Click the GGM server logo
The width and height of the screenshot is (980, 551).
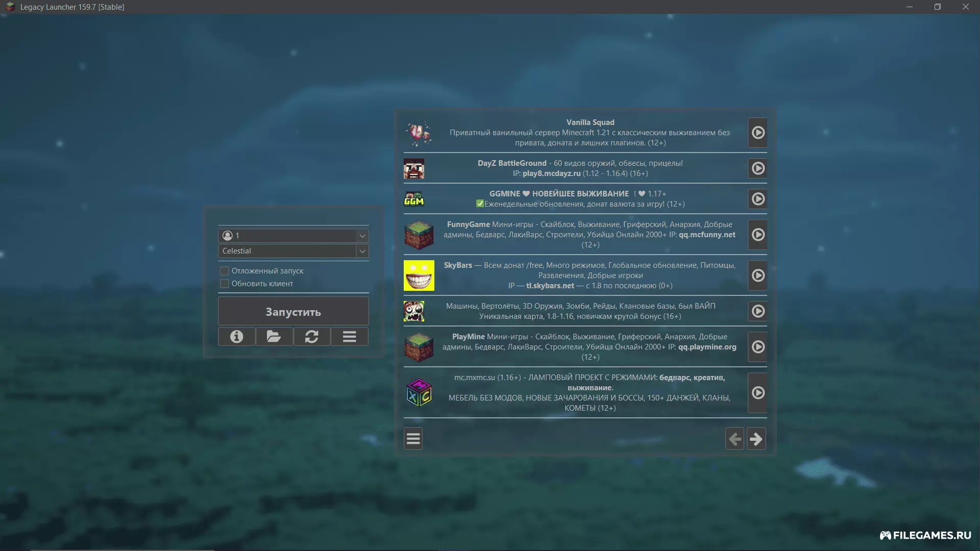414,199
